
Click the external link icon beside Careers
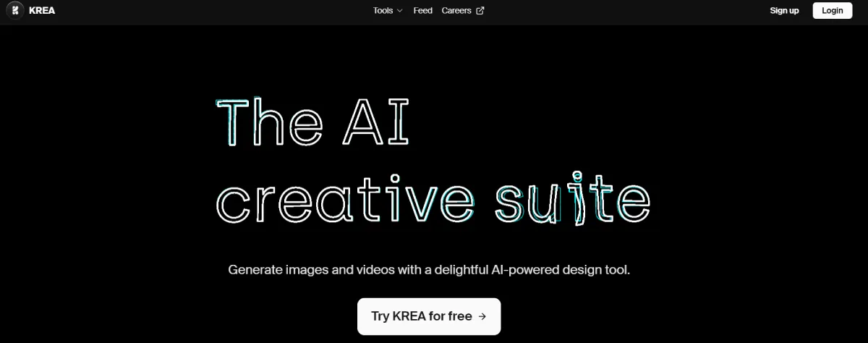(x=480, y=11)
